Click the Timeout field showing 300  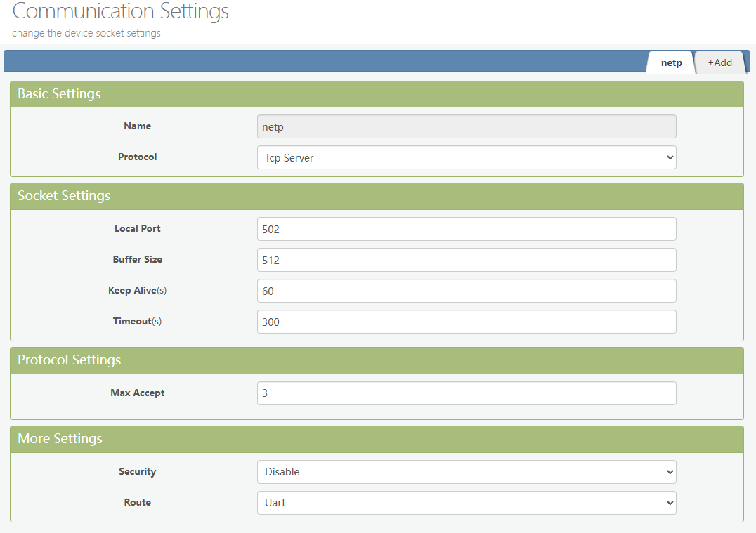click(x=467, y=322)
